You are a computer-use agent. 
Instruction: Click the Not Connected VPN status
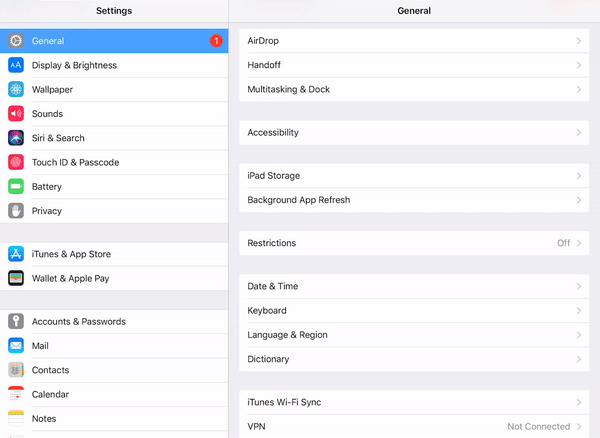point(539,427)
